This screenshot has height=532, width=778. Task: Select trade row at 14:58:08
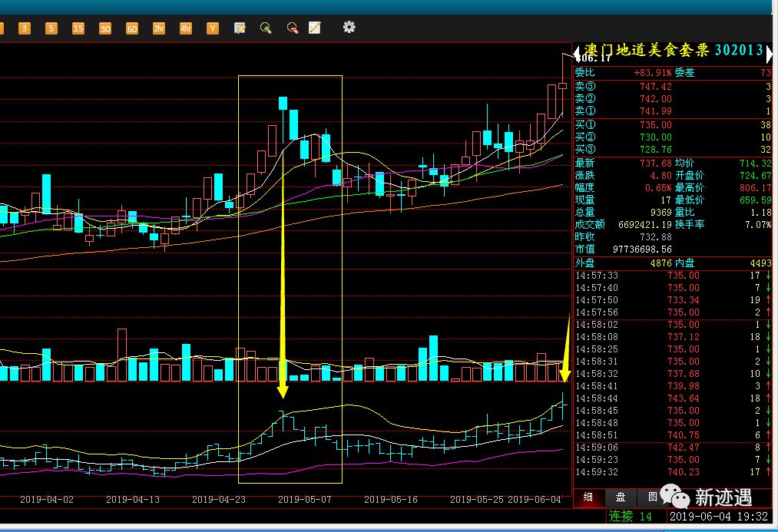tap(673, 337)
